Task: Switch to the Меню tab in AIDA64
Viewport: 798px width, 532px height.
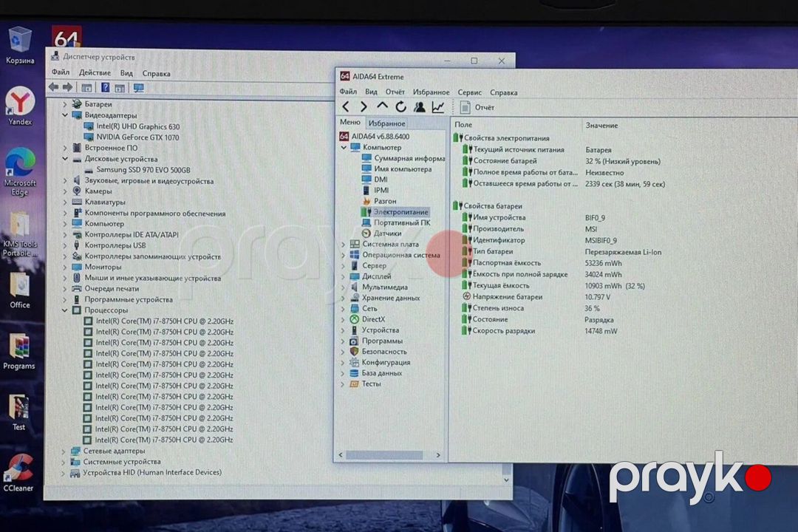Action: [x=350, y=122]
